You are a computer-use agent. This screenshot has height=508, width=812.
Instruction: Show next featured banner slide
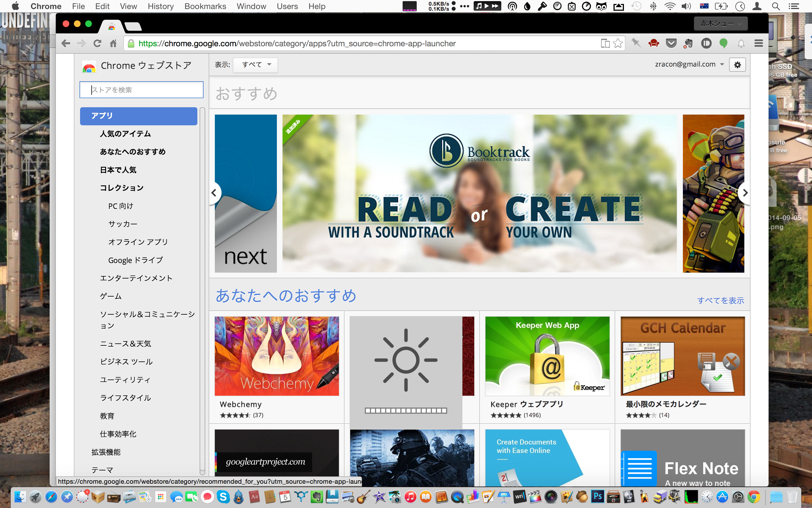click(x=745, y=193)
